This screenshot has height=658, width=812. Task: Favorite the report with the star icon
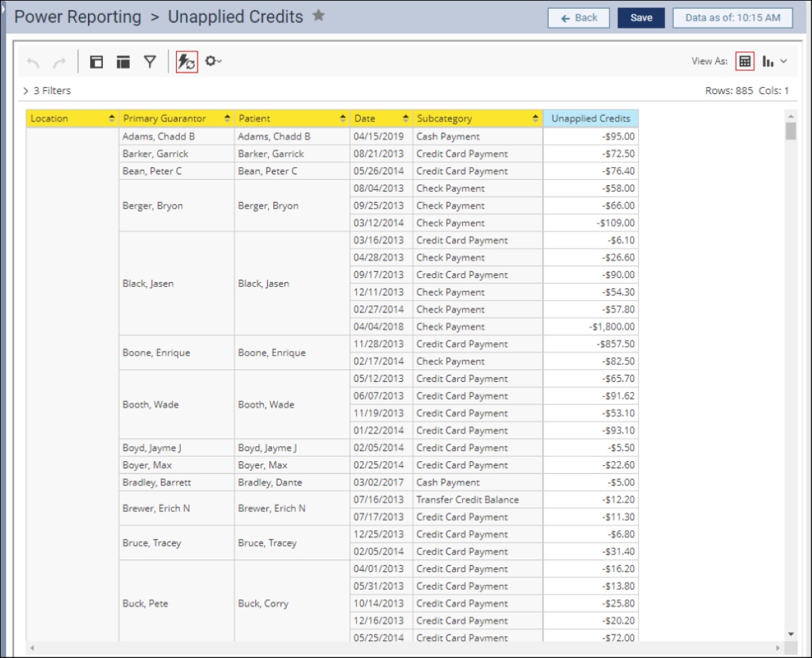point(318,16)
